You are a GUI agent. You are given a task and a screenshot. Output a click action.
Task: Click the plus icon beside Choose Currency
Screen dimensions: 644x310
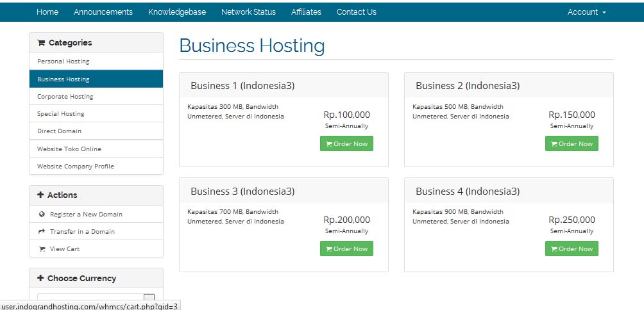click(40, 279)
